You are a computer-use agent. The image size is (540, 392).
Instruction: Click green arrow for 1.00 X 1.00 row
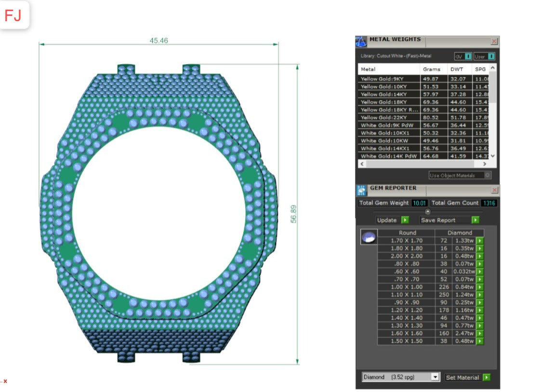click(480, 287)
